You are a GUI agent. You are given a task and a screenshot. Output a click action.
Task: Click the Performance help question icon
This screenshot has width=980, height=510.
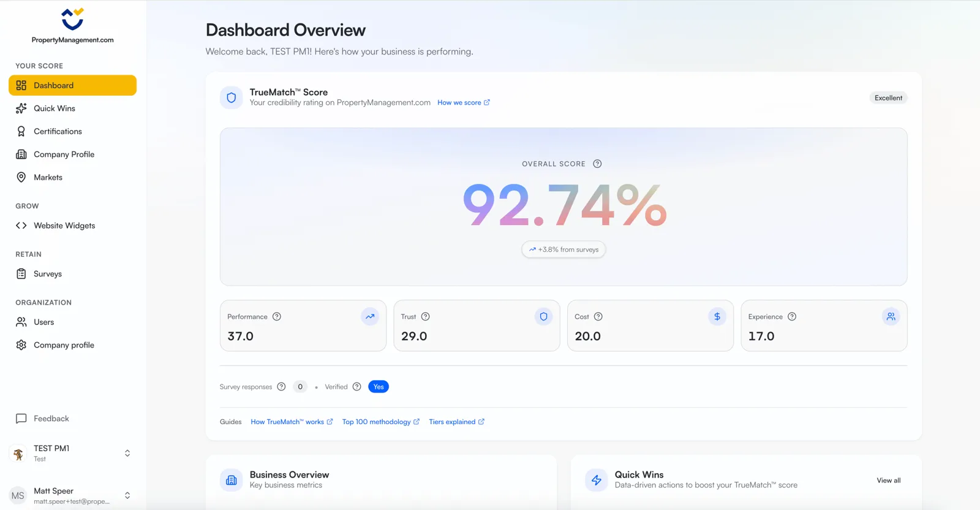click(277, 317)
